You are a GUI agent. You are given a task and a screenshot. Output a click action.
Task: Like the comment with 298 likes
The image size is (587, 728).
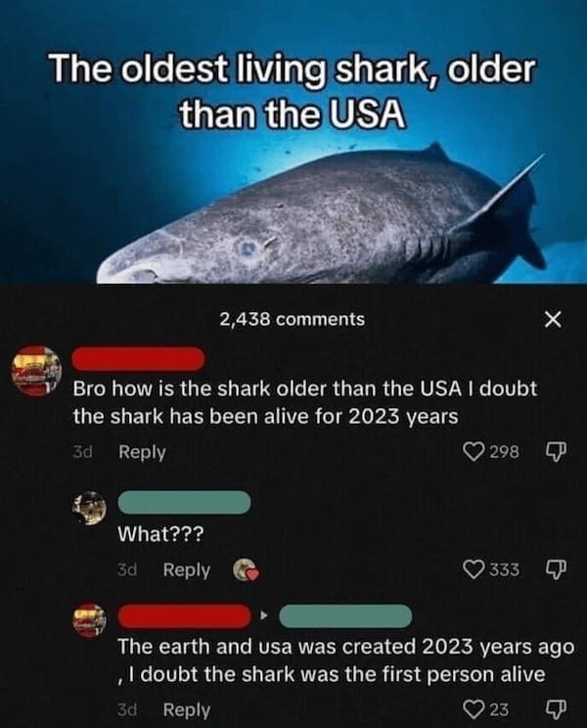[x=474, y=451]
